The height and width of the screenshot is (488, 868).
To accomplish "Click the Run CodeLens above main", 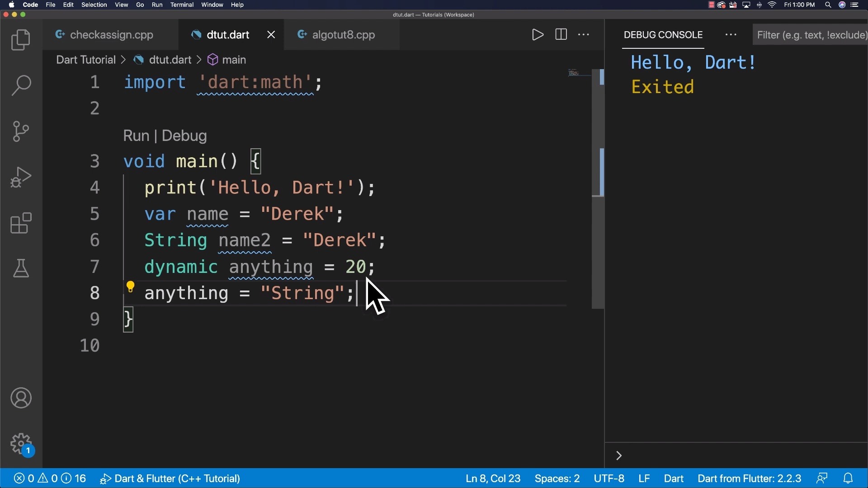I will pyautogui.click(x=136, y=136).
